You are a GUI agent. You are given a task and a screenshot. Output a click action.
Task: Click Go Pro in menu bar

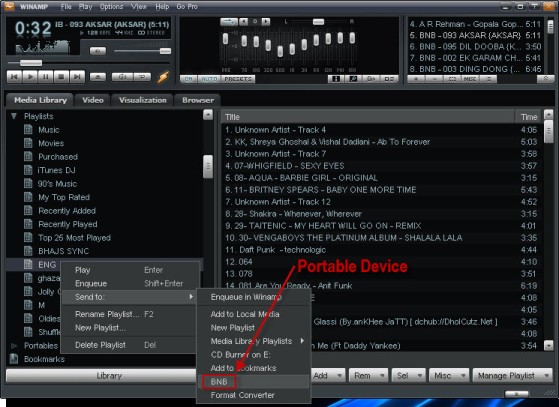pos(187,7)
